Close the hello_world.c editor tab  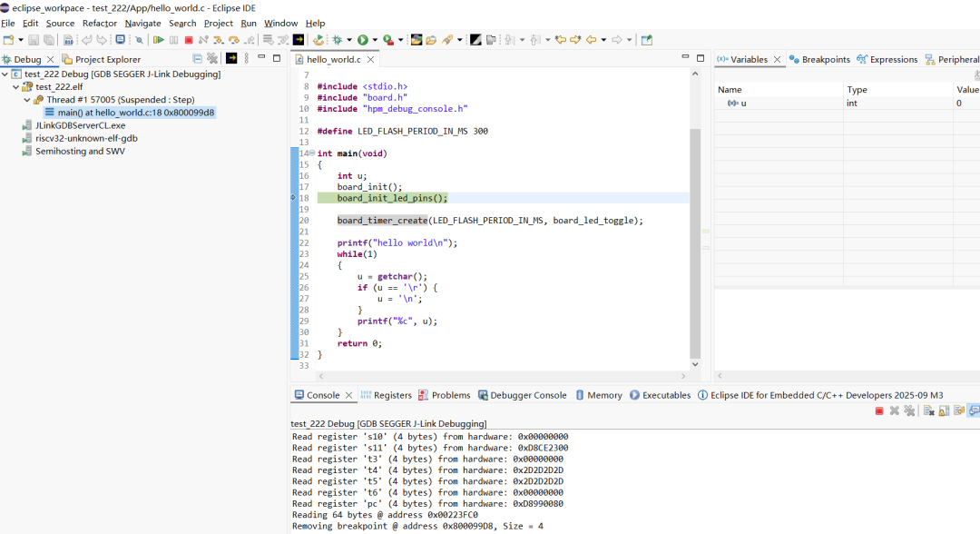(x=370, y=59)
